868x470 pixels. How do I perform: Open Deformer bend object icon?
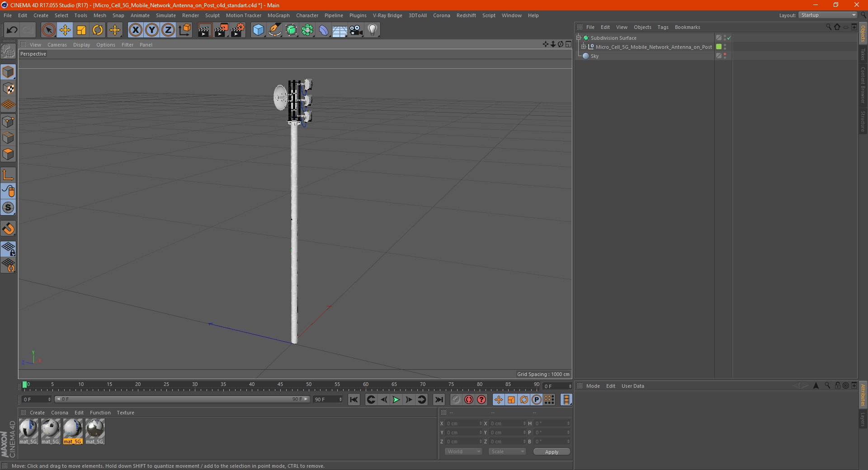click(324, 30)
